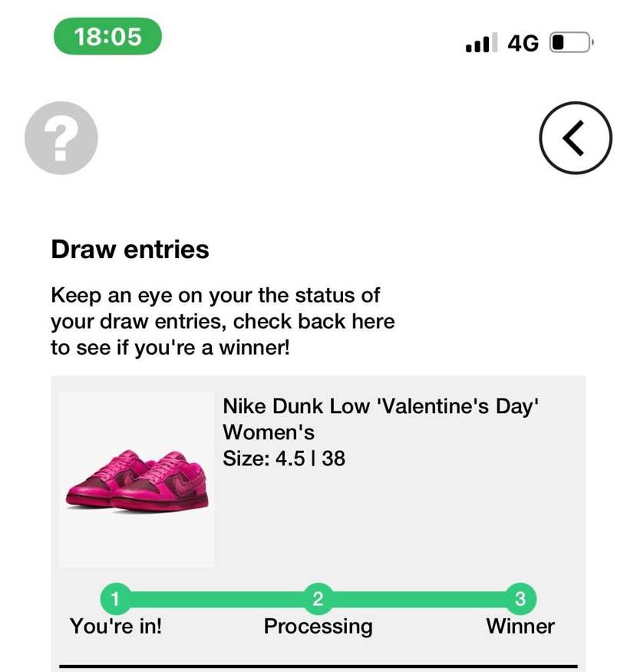Select step 3 circle on progress bar
The height and width of the screenshot is (672, 637).
520,598
